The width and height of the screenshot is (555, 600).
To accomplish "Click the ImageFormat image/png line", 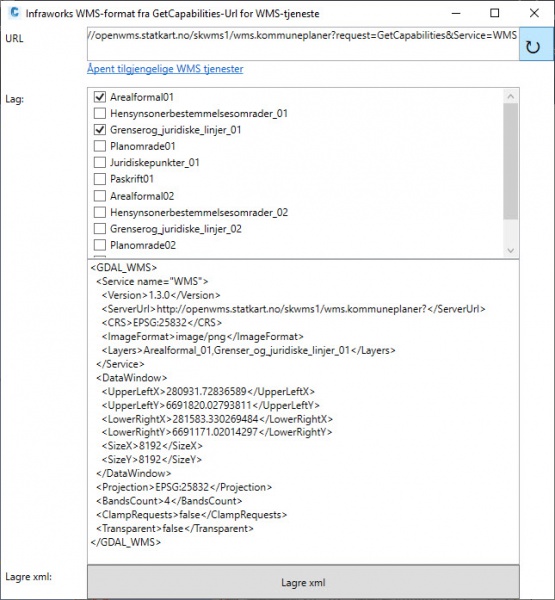I will tap(202, 337).
